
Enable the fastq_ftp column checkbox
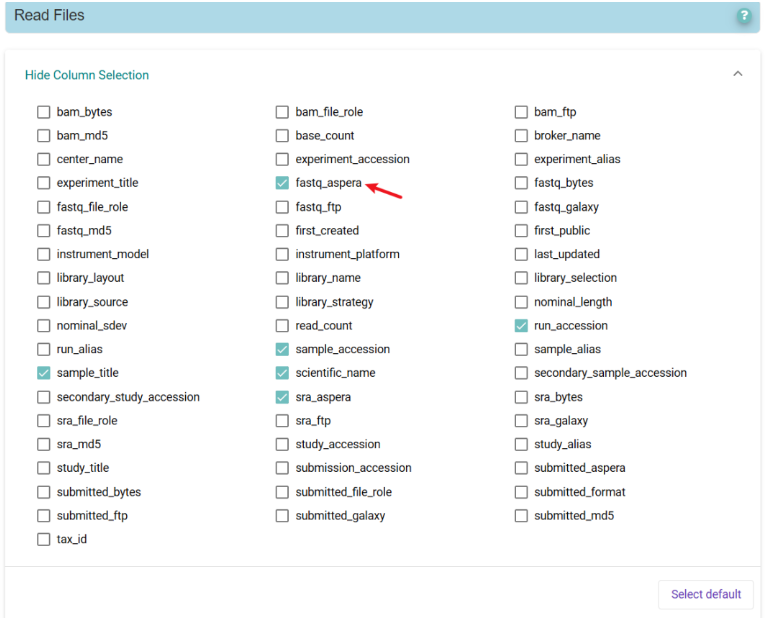click(x=282, y=207)
